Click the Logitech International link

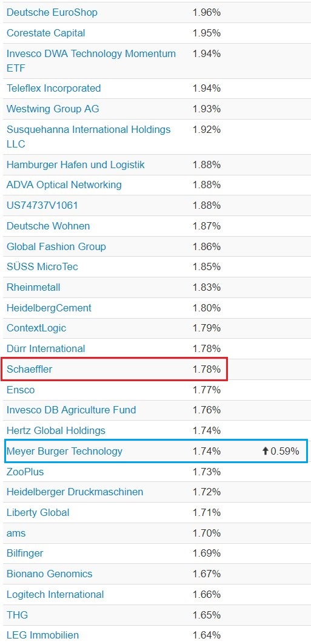point(55,594)
